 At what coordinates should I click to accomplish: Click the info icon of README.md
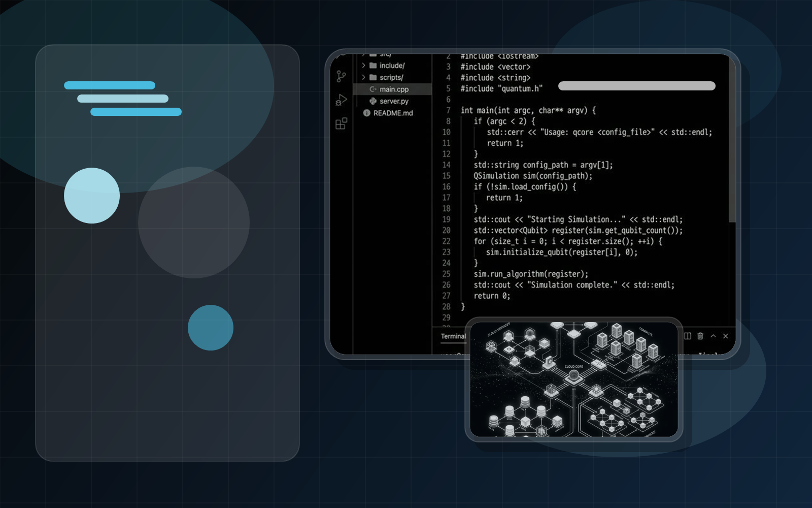point(366,113)
